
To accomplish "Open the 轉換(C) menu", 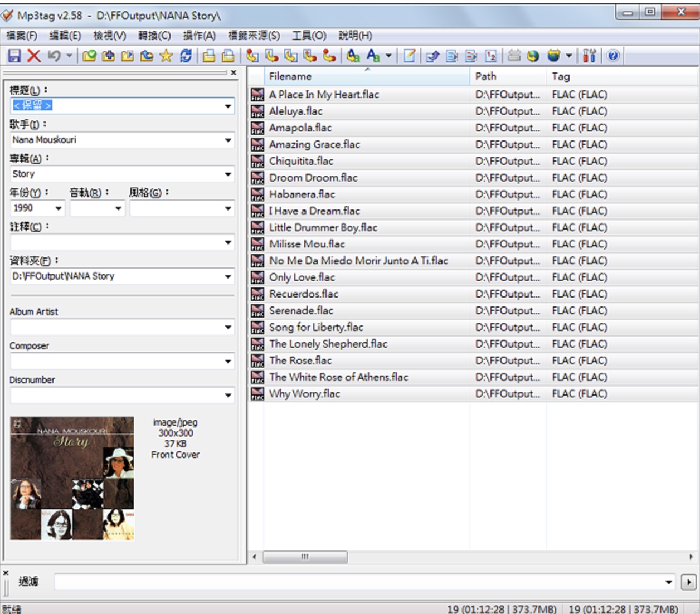I will pos(154,36).
